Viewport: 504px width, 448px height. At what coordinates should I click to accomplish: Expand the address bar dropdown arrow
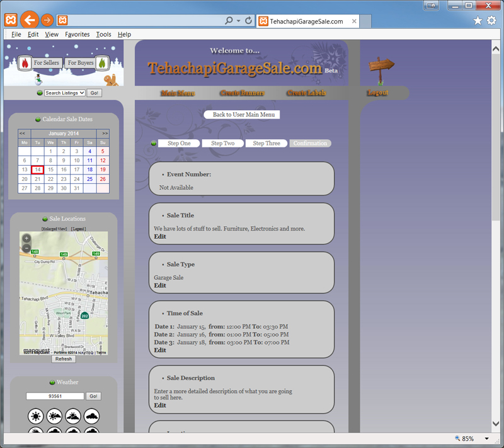(239, 21)
